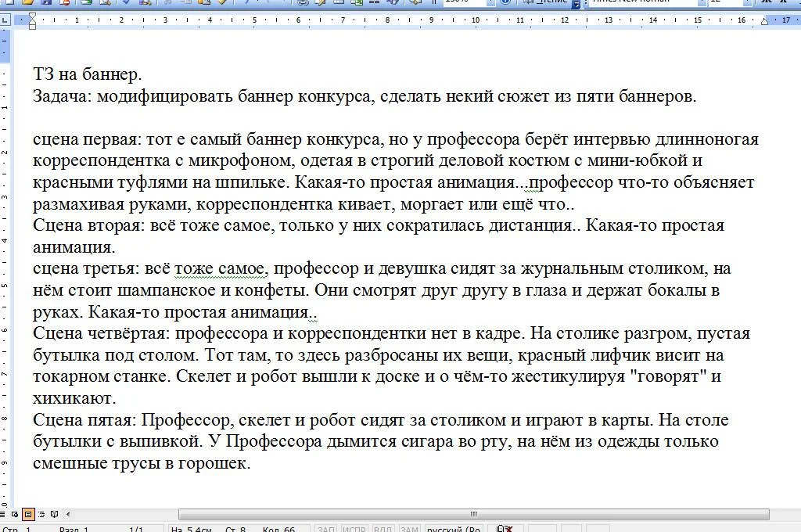801x532 pixels.
Task: Click the green-underlined words 'тоже самое,'
Action: (221, 269)
